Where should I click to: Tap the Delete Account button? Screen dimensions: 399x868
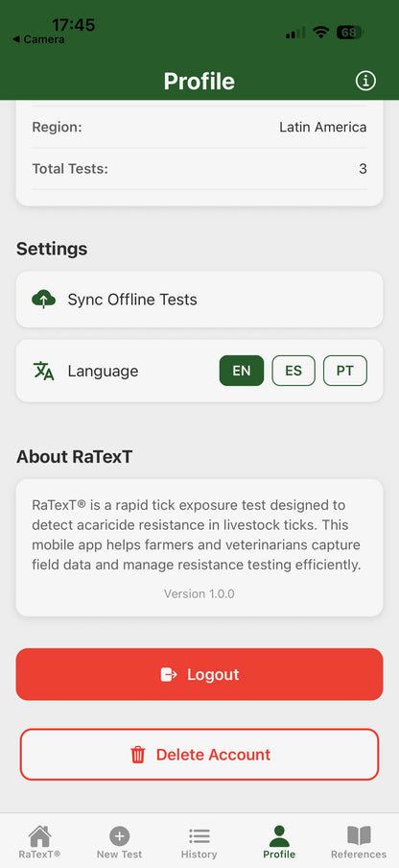pyautogui.click(x=199, y=755)
